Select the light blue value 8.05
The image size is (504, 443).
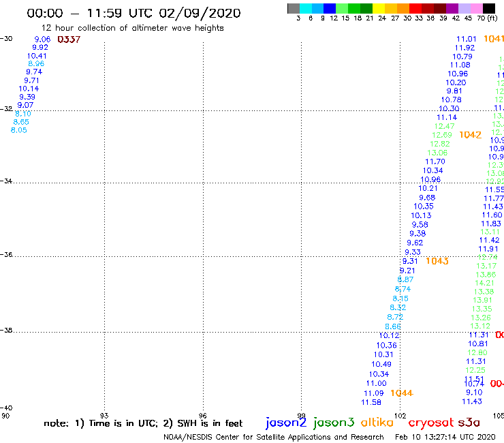tap(18, 130)
